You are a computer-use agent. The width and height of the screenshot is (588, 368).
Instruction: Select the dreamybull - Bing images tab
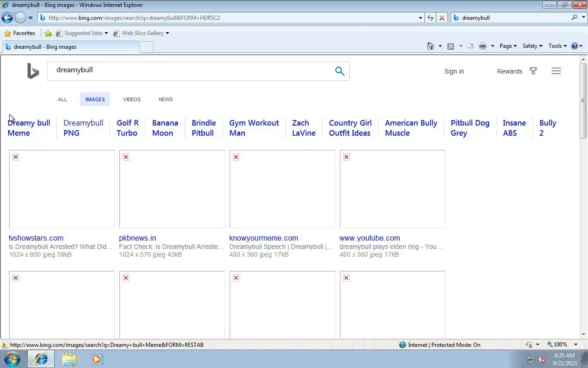70,47
